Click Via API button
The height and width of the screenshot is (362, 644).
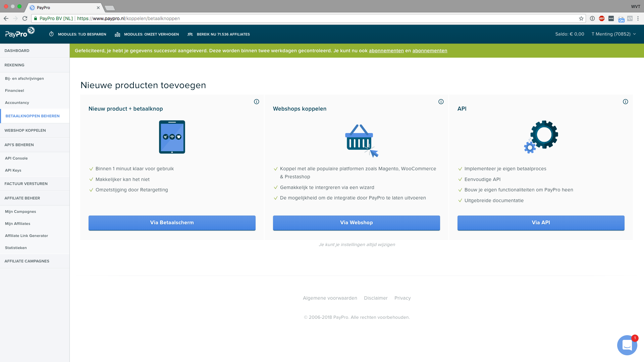(541, 223)
